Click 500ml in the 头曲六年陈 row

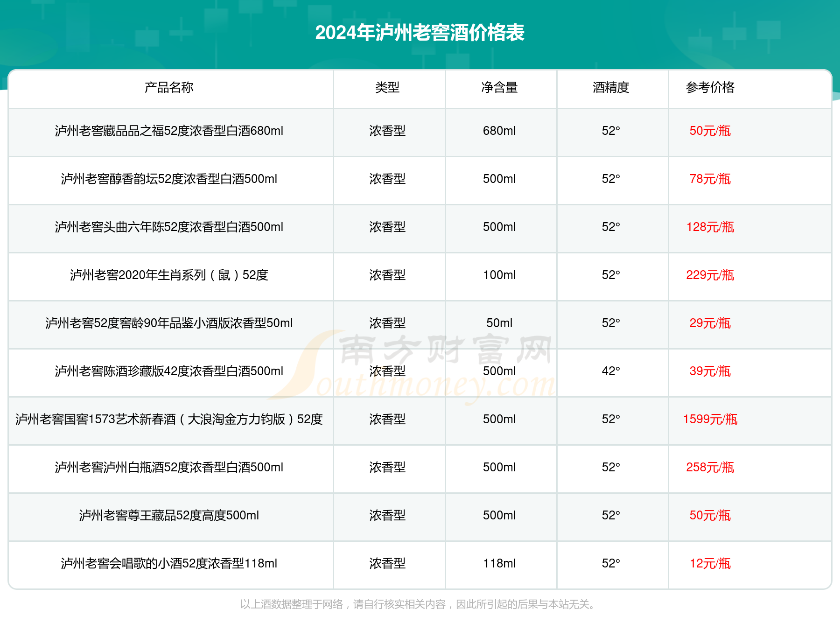coord(499,227)
